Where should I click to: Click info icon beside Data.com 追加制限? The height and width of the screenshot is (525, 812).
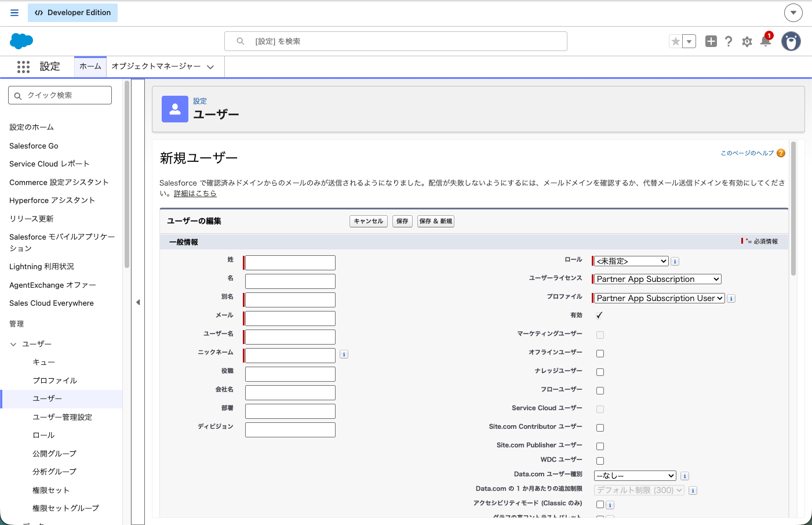tap(693, 490)
